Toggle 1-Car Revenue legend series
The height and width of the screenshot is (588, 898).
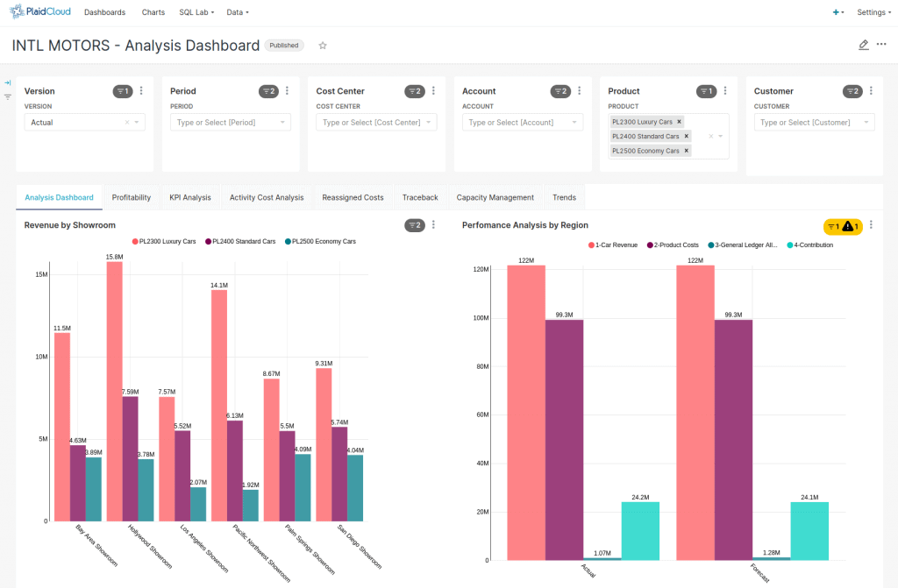(613, 245)
